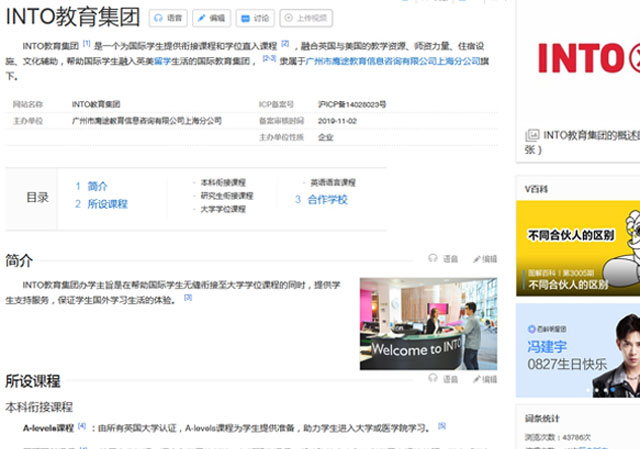
Task: Jump to 所设课程 in the contents list
Action: click(x=107, y=203)
